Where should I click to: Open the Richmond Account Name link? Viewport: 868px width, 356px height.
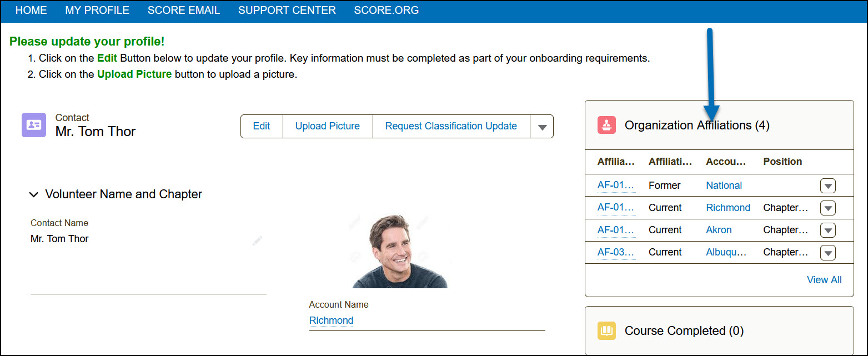[x=331, y=320]
